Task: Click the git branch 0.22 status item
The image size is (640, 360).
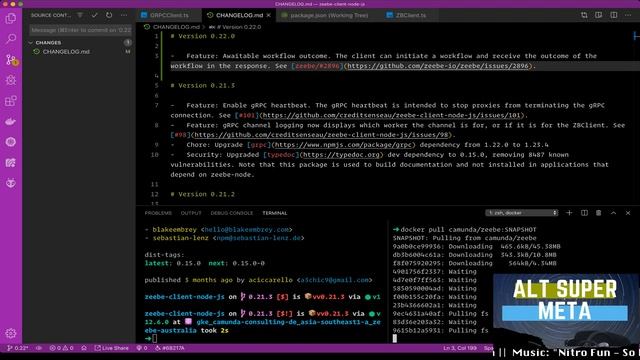Action: click(x=18, y=348)
